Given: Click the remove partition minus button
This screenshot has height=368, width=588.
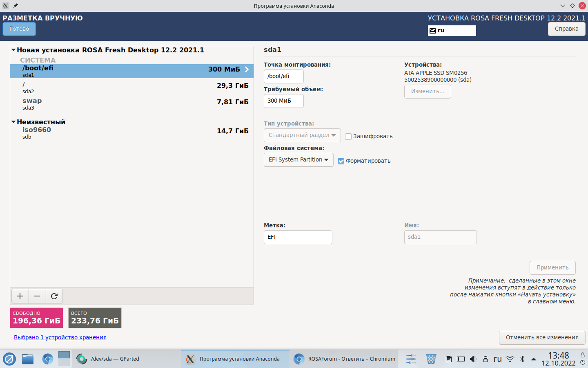Looking at the screenshot, I should tap(37, 296).
